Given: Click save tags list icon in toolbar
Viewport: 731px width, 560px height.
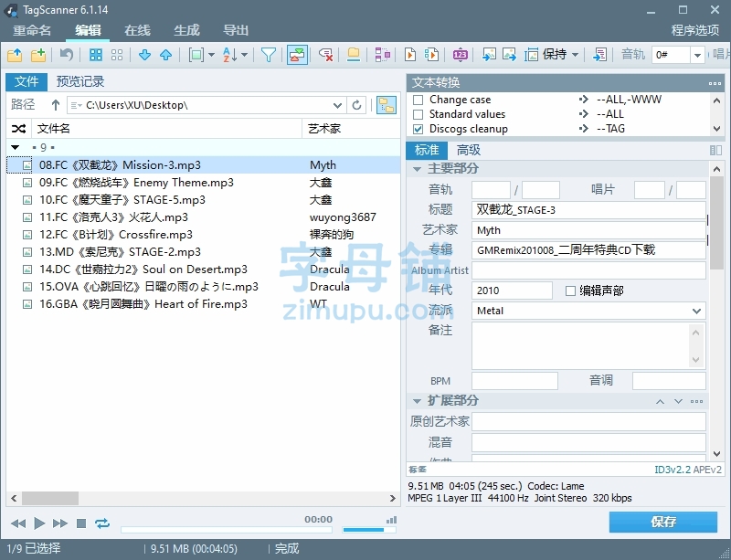Looking at the screenshot, I should 599,55.
